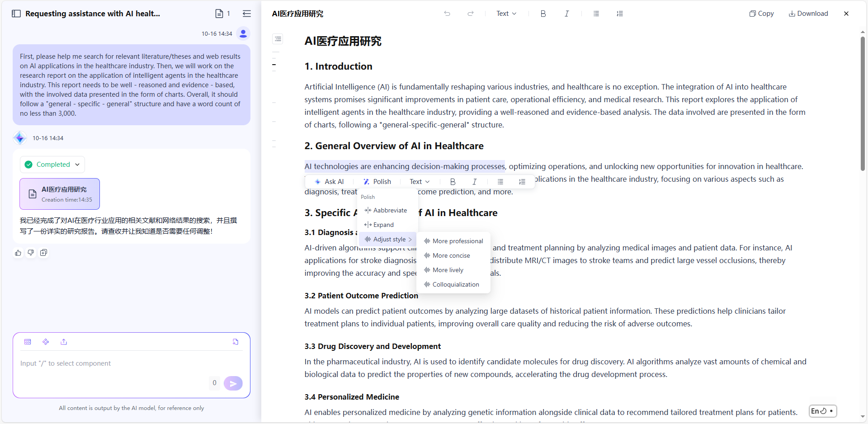Toggle italic in the top document toolbar
This screenshot has height=424, width=868.
566,14
